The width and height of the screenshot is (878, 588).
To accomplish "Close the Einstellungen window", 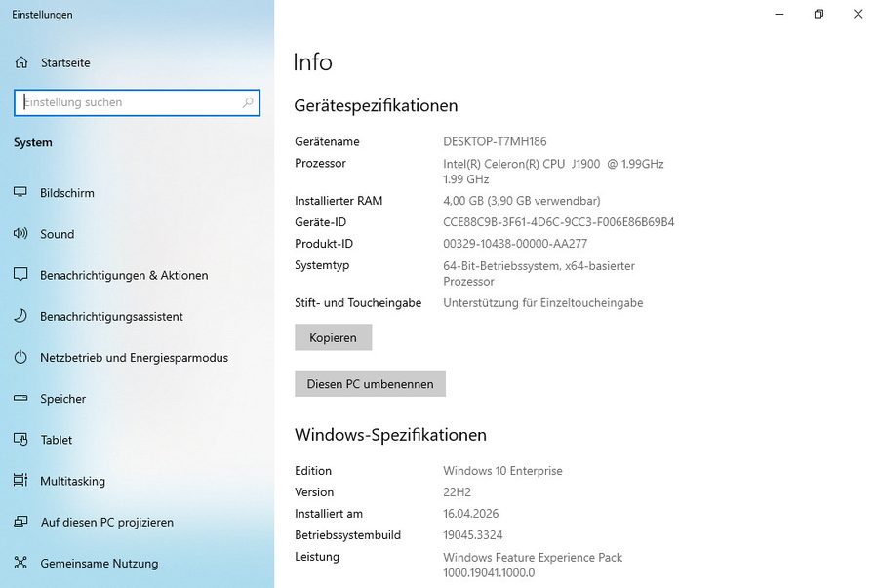I will pyautogui.click(x=858, y=14).
